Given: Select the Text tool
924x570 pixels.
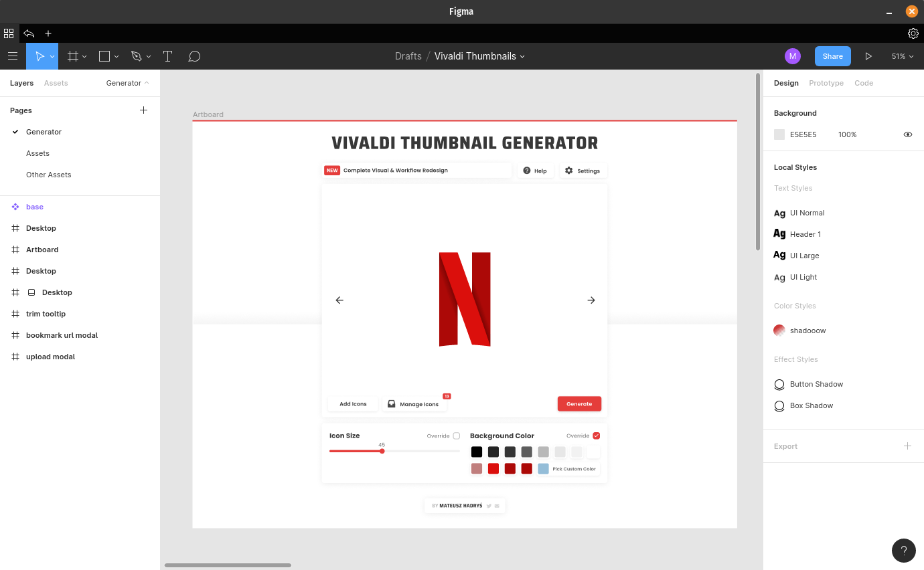Looking at the screenshot, I should 167,56.
